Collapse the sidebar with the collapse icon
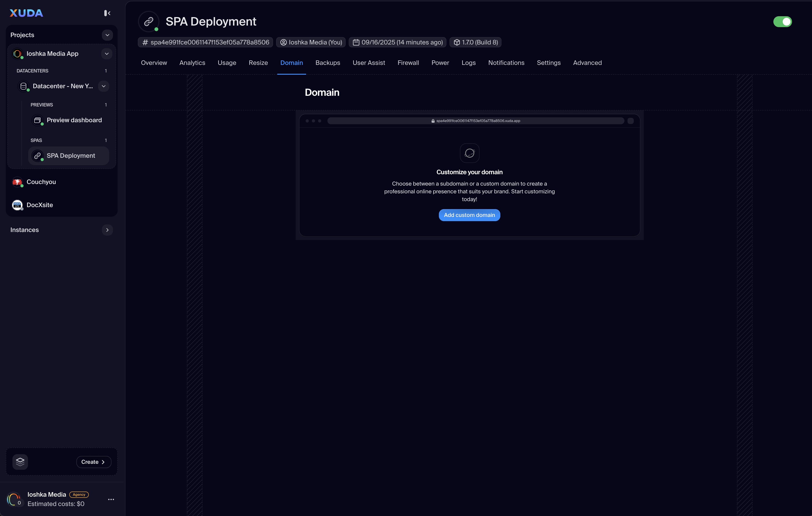Viewport: 812px width, 516px height. click(107, 13)
